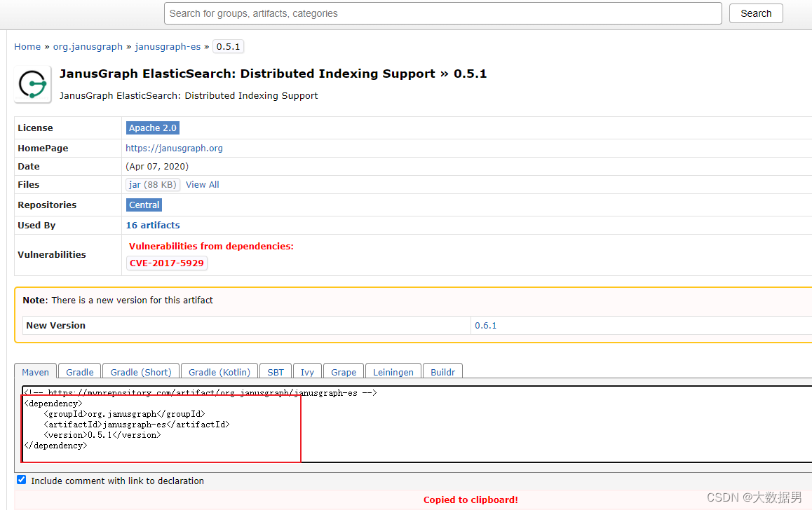Click the date text (Apr 07, 2020)

(157, 167)
